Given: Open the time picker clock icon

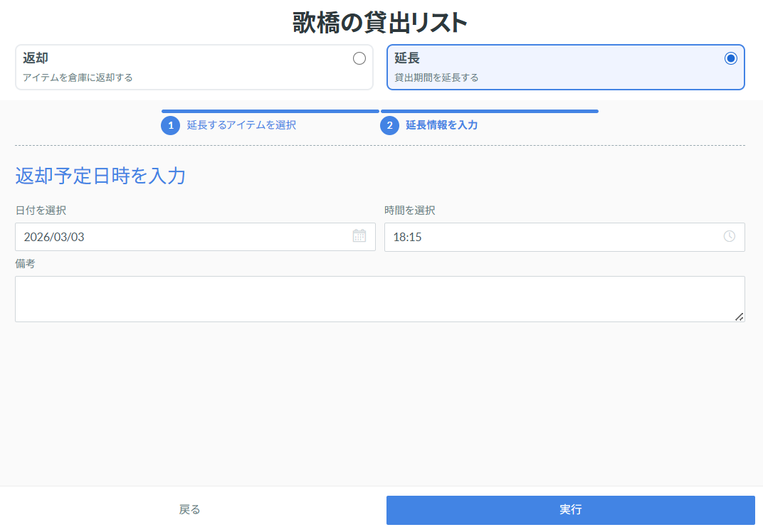Looking at the screenshot, I should (x=729, y=236).
